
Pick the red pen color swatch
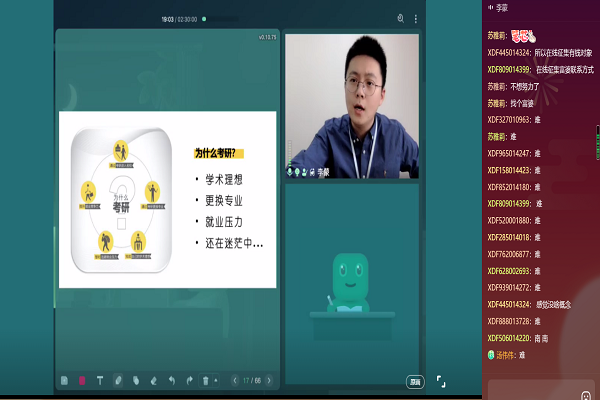tap(82, 381)
